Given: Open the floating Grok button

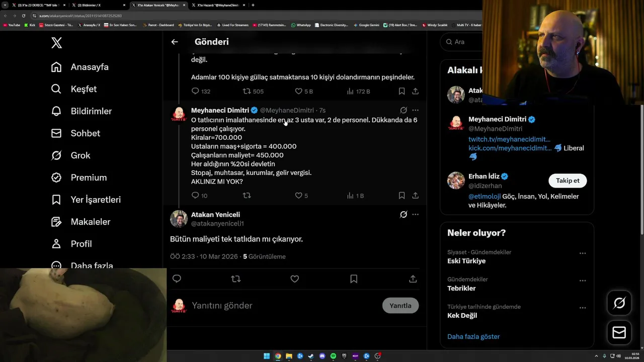Looking at the screenshot, I should click(x=619, y=303).
